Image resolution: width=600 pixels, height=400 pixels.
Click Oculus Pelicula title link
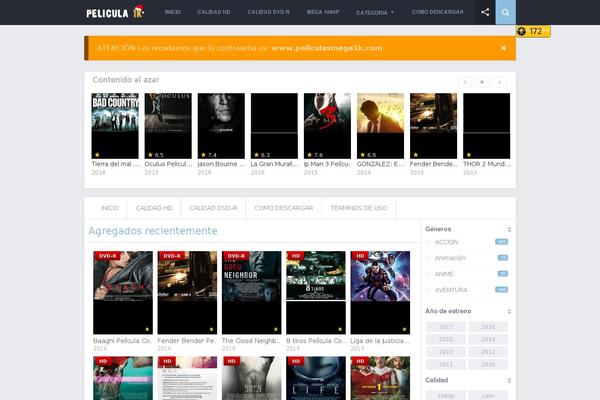coord(168,164)
